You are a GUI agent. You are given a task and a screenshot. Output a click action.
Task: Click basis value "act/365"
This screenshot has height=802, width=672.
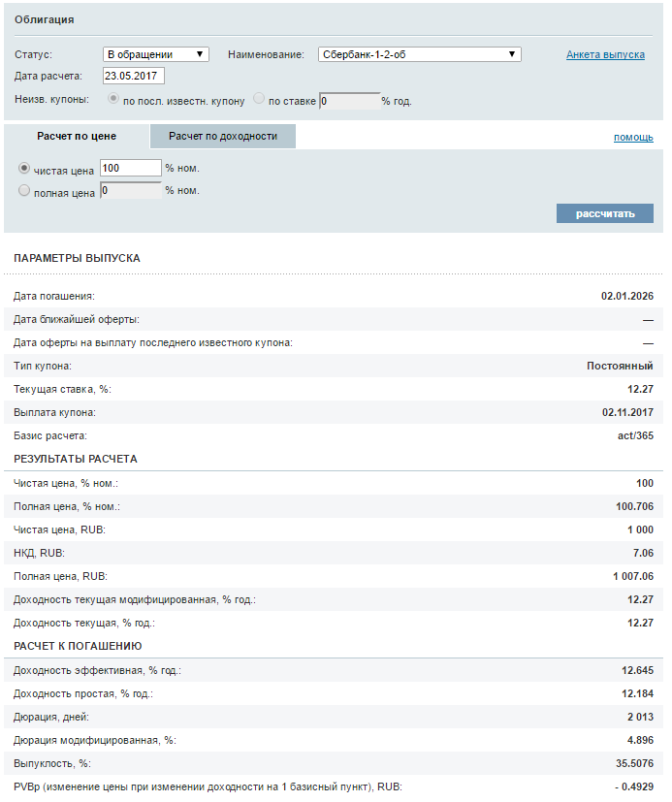(635, 435)
